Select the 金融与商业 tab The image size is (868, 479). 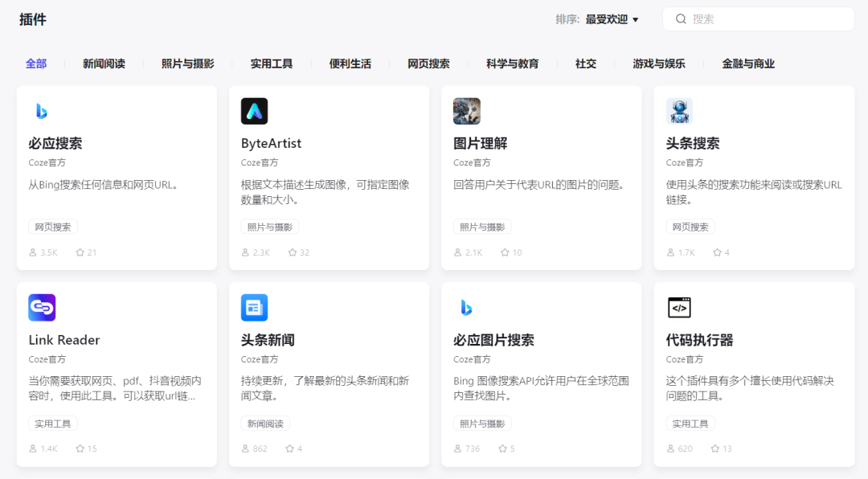[747, 62]
